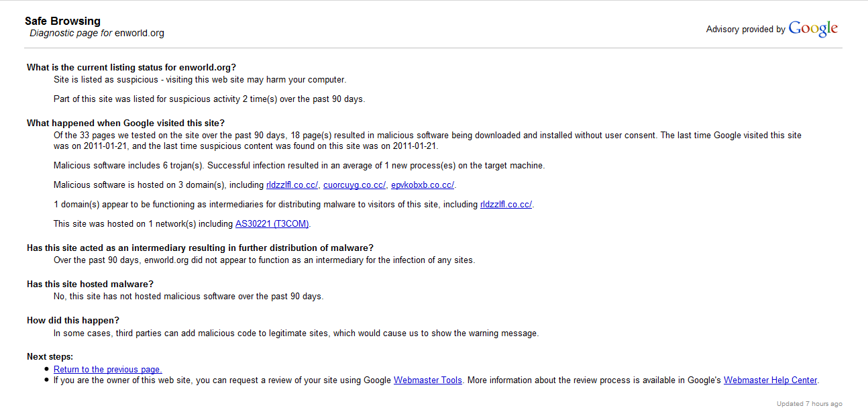The image size is (868, 414).
Task: Click the bullet before 'Return to the previous page'
Action: click(x=46, y=370)
